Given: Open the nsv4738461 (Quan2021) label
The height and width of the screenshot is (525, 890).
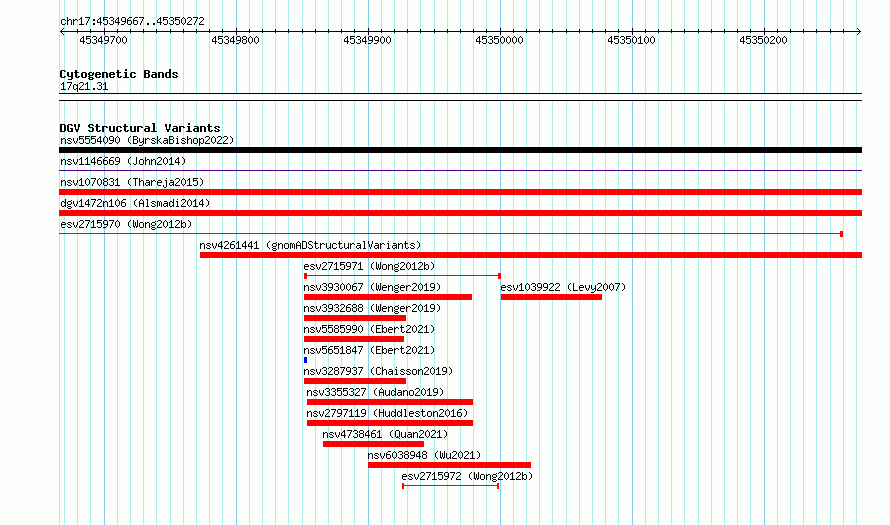Looking at the screenshot, I should pyautogui.click(x=385, y=434).
